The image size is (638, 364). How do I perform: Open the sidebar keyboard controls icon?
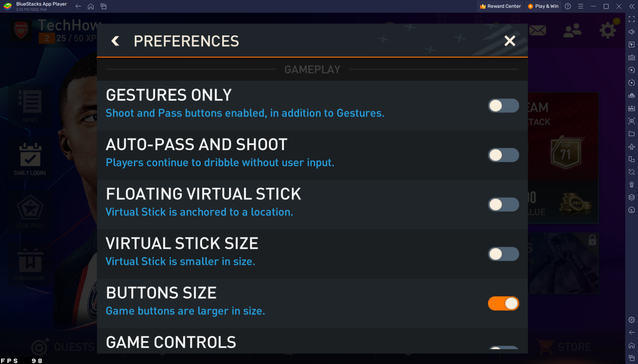[632, 57]
